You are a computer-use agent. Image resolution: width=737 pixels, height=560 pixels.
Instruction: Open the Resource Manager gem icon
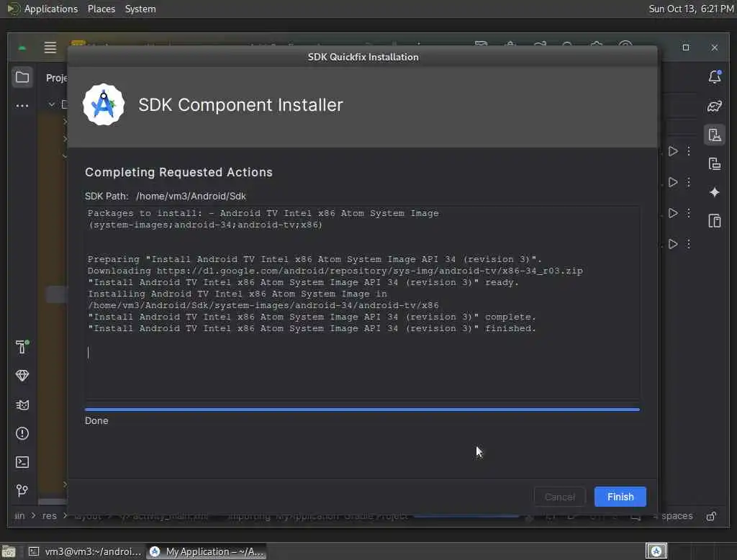(22, 375)
